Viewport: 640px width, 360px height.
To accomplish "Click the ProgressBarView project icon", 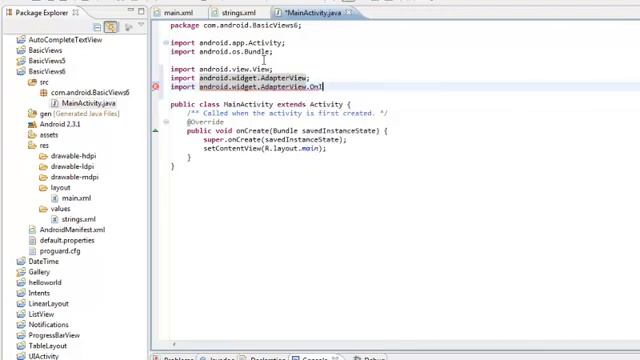I will coord(21,336).
